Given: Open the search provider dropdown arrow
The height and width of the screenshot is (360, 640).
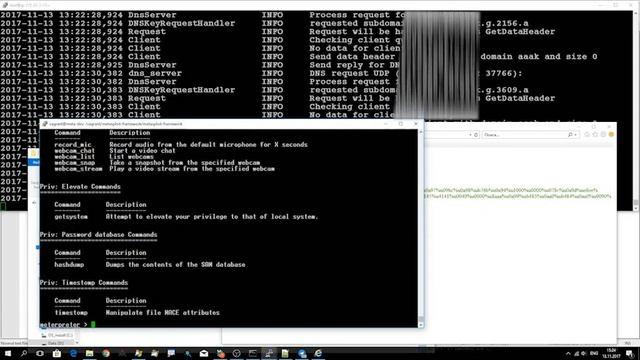Looking at the screenshot, I should tap(576, 135).
